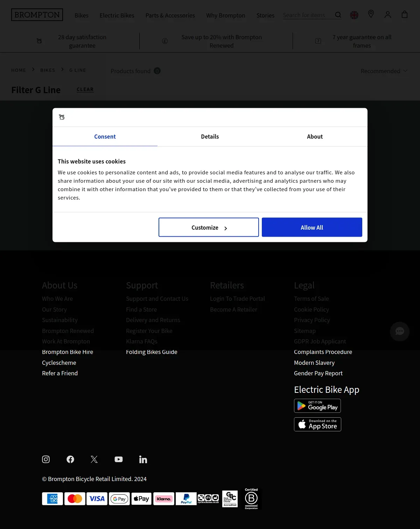The height and width of the screenshot is (529, 420).
Task: Click the Mastercard payment icon
Action: [75, 499]
